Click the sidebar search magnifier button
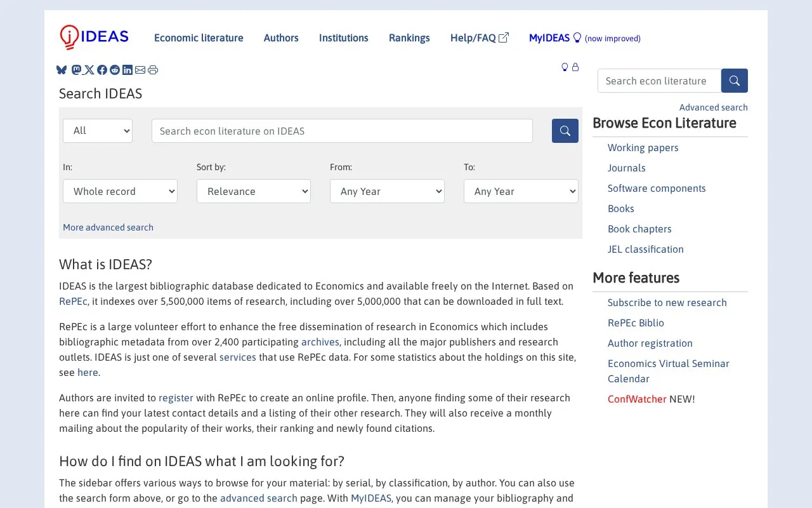 click(735, 81)
